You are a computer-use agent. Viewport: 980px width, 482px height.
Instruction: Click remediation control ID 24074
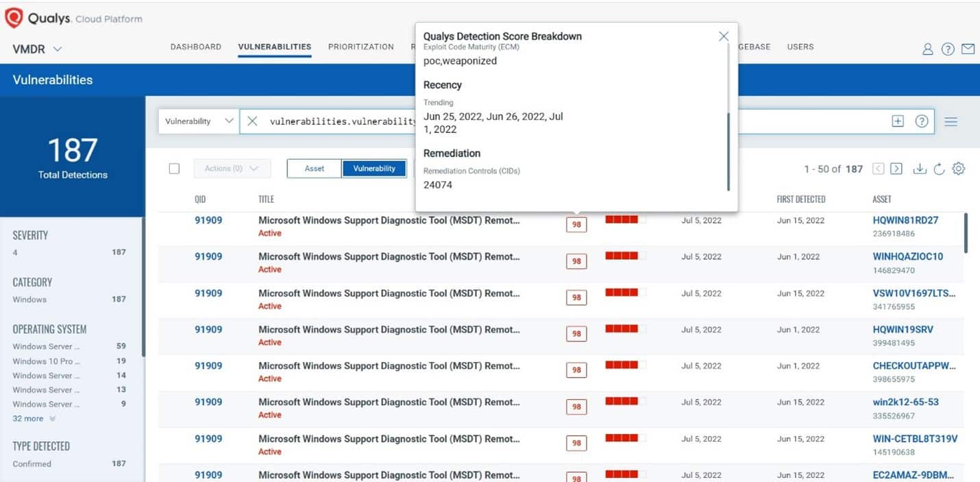point(438,184)
